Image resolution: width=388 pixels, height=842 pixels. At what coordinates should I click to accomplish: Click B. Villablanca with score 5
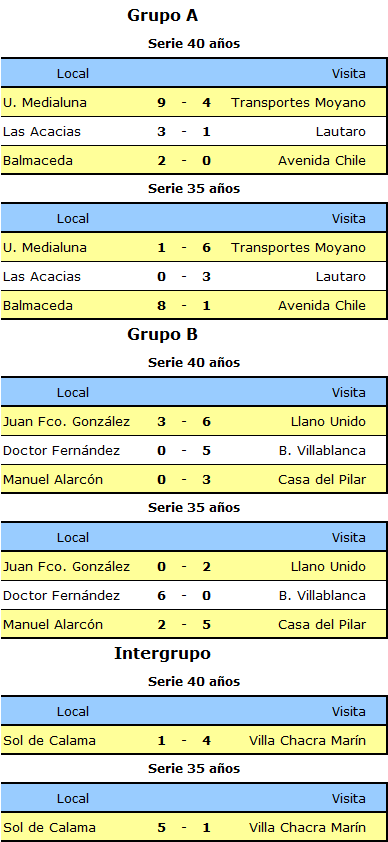323,451
